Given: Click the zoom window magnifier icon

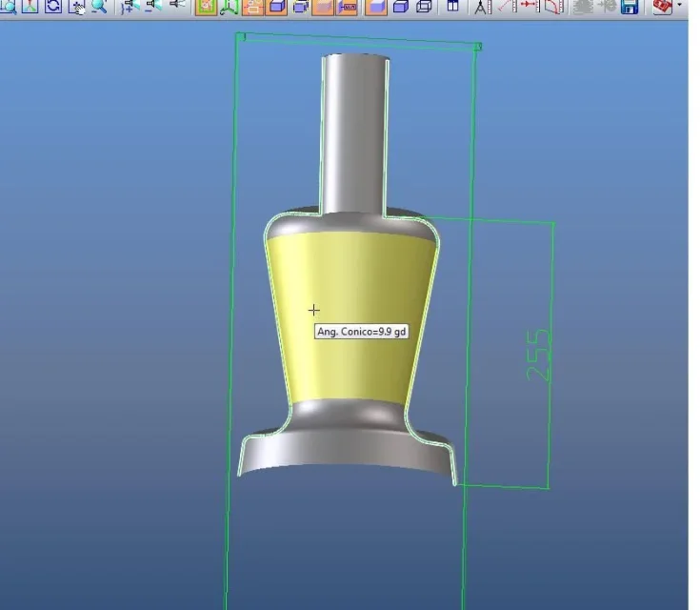Looking at the screenshot, I should coord(8,7).
